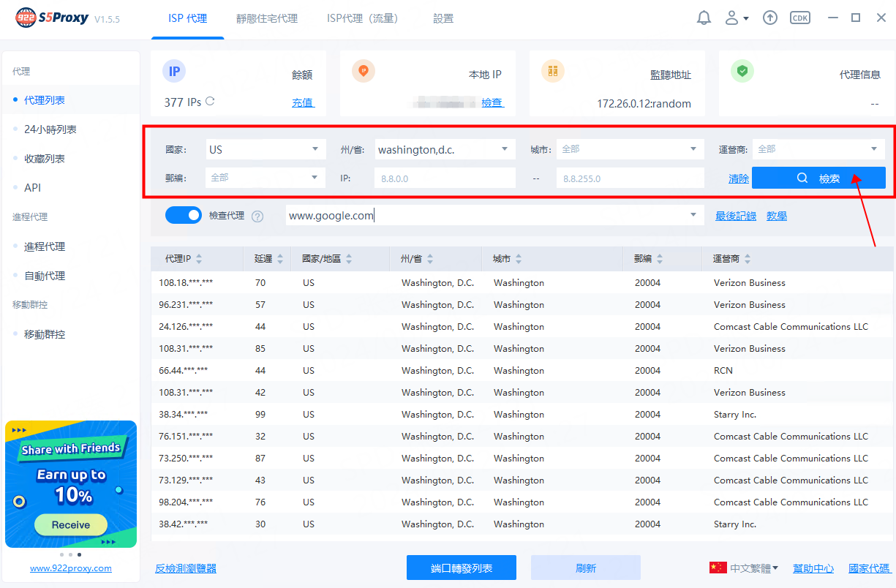
Task: Click the CDK redeem icon
Action: (x=800, y=18)
